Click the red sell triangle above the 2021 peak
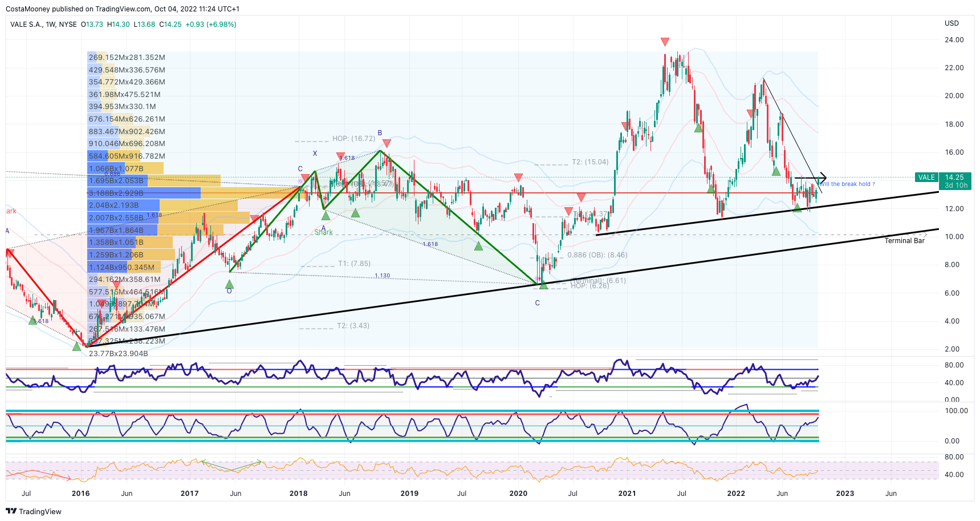980x521 pixels. 665,42
